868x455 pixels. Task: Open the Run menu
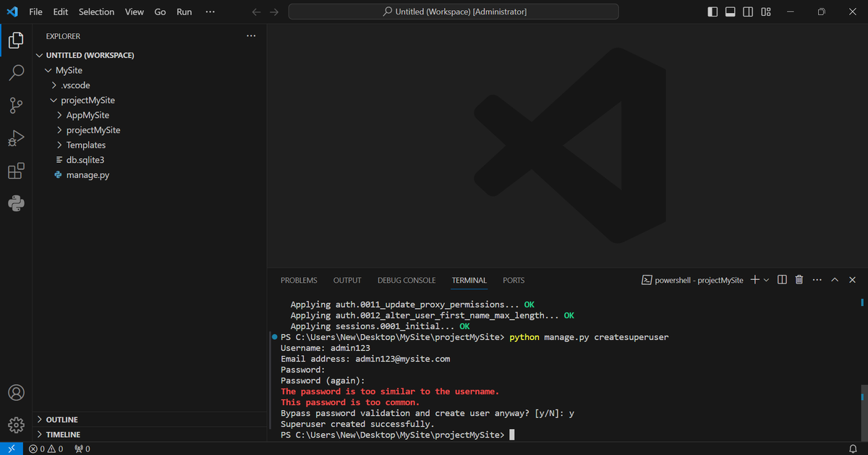[184, 12]
